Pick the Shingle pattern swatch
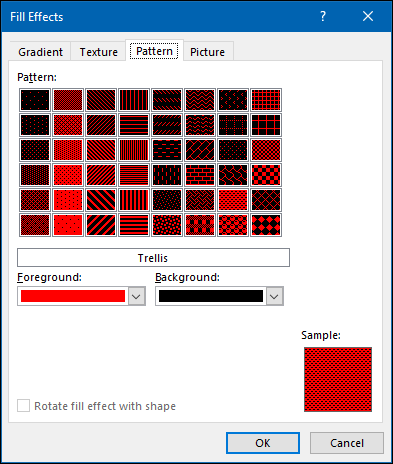Viewport: 393px width, 464px height. coord(233,175)
